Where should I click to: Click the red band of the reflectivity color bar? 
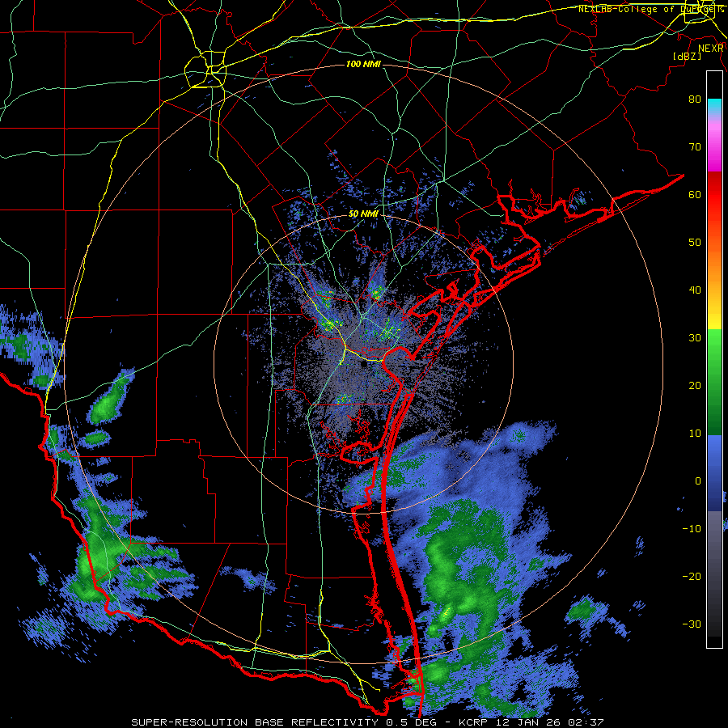point(714,196)
